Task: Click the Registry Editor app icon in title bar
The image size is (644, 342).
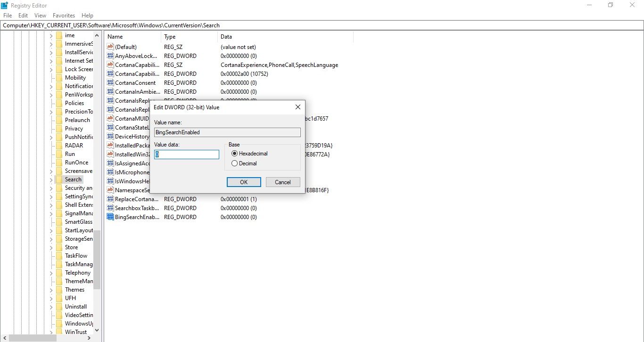Action: 4,5
